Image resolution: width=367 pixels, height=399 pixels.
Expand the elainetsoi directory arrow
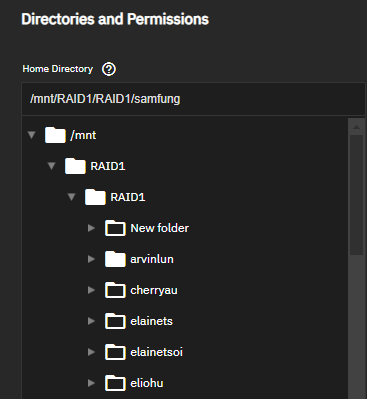91,352
